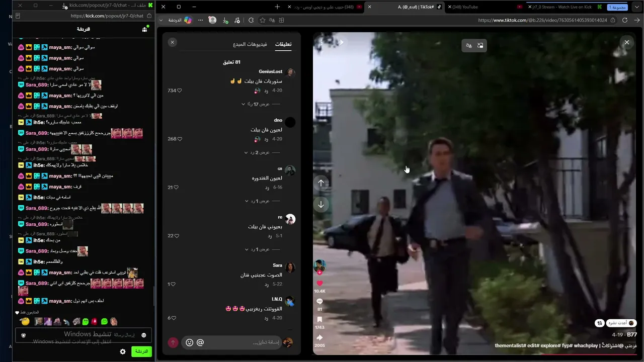Screen dimensions: 644x362
Task: Insert a mention with the @ icon
Action: [x=200, y=342]
